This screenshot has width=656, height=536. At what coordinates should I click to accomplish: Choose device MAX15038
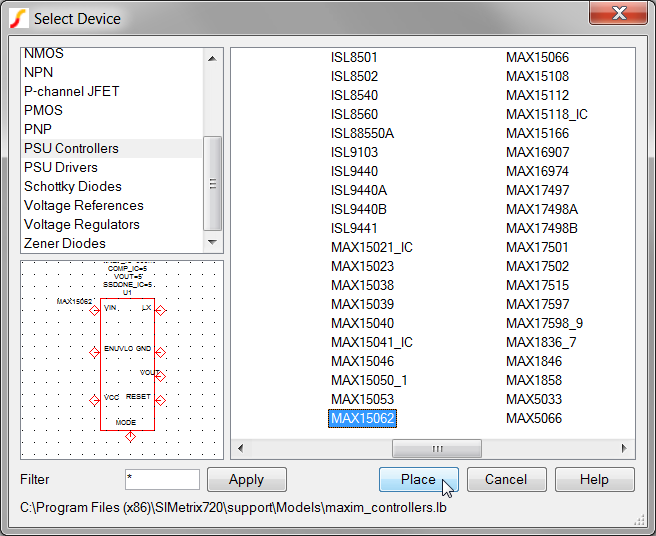[363, 285]
